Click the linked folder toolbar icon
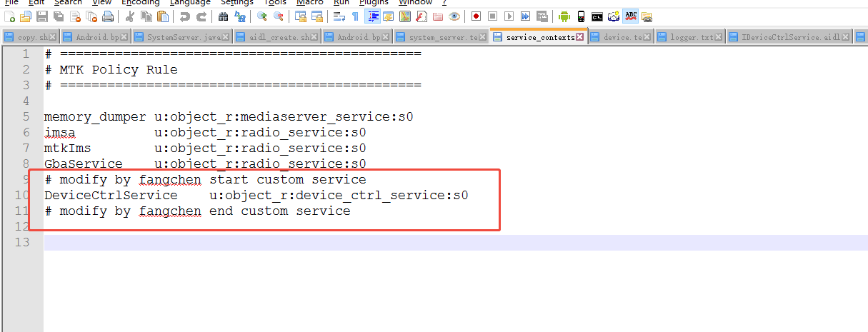 point(647,16)
